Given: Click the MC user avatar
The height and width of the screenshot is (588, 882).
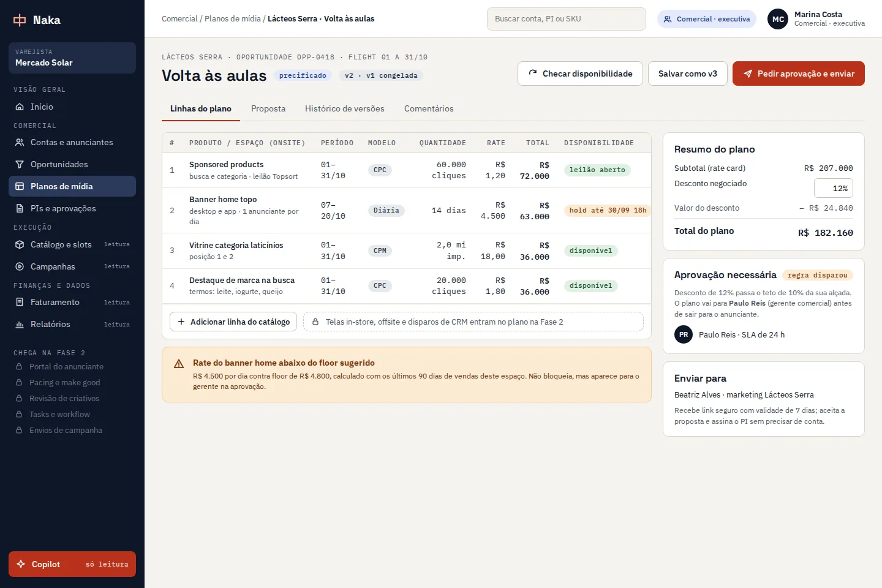Looking at the screenshot, I should [x=778, y=19].
